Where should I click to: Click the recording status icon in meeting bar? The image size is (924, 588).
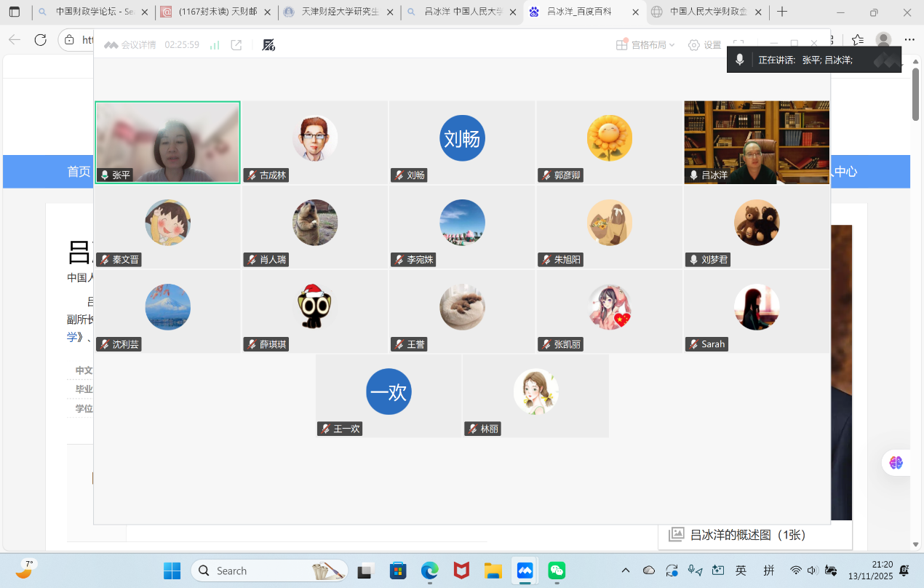pos(268,45)
